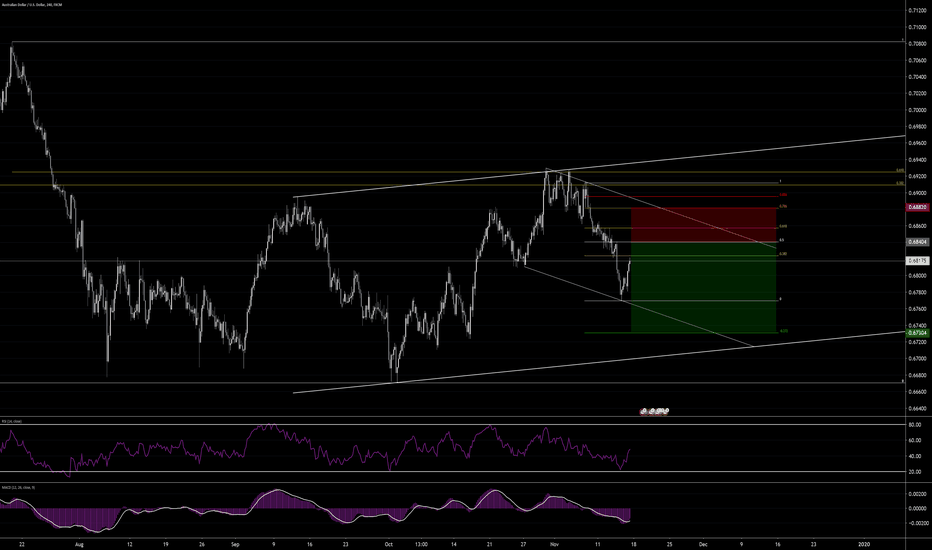The width and height of the screenshot is (932, 550).
Task: Click the rightmost economic event marker icon
Action: [x=665, y=410]
